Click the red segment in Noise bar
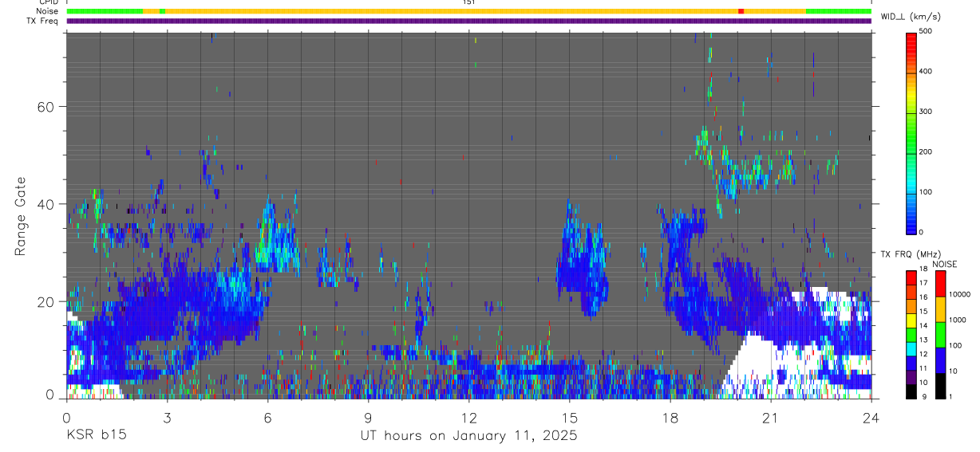The image size is (980, 452). point(741,11)
